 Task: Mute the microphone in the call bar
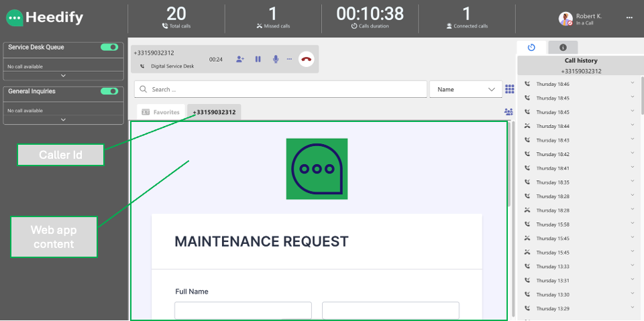[x=275, y=59]
